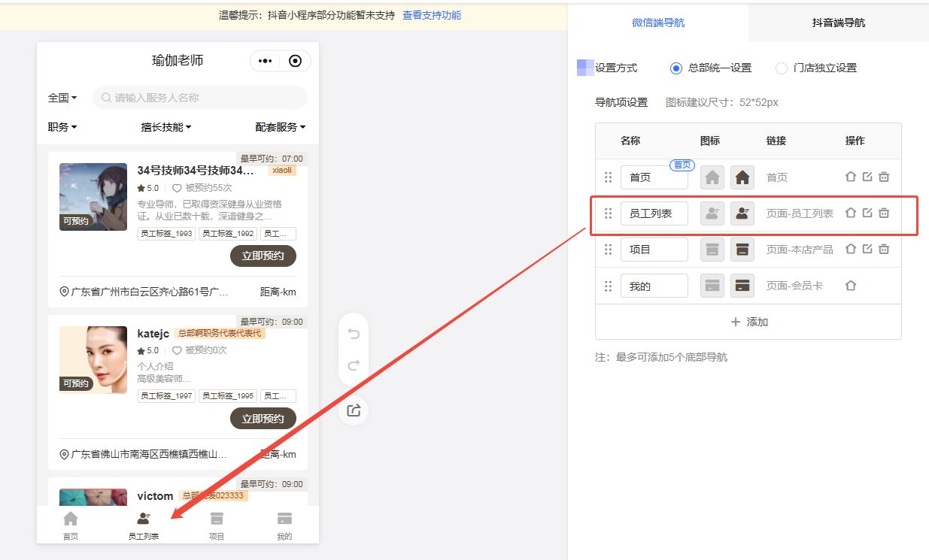Click the 我的 icon in phone bottom bar

[284, 519]
